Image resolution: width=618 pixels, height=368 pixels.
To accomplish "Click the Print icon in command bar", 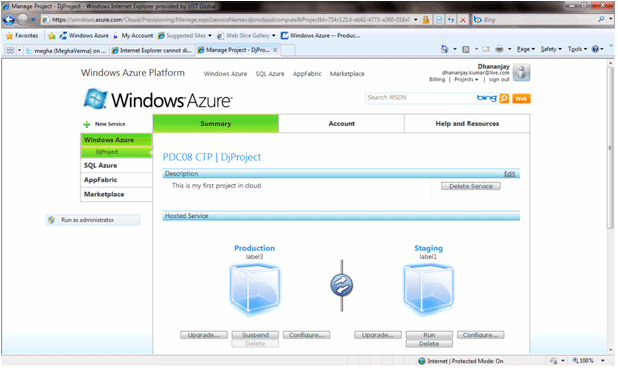I will pos(499,49).
